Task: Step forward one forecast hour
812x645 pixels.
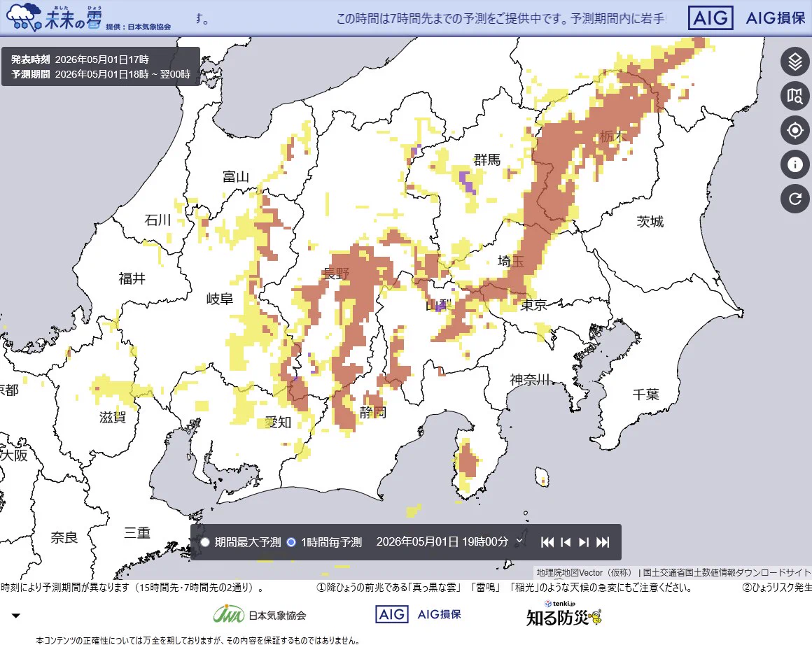Action: point(584,542)
